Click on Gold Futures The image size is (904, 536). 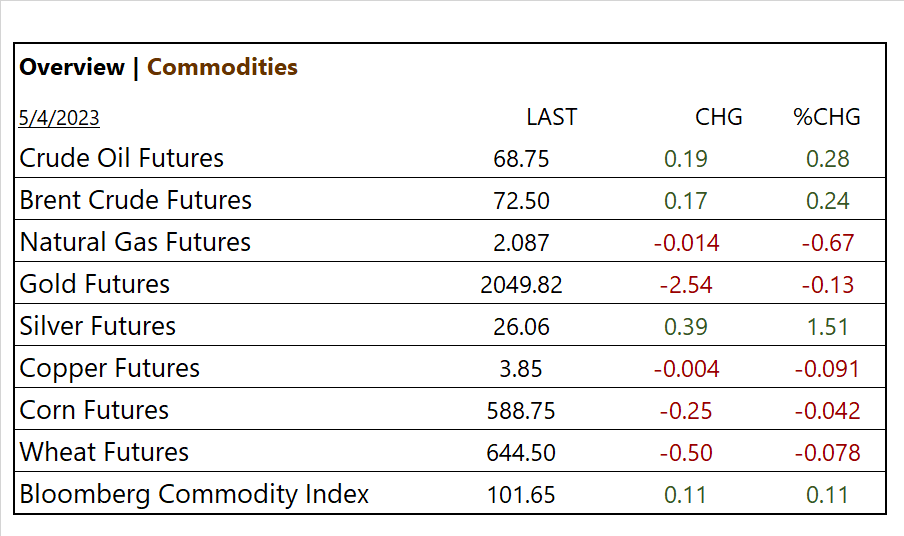(95, 284)
